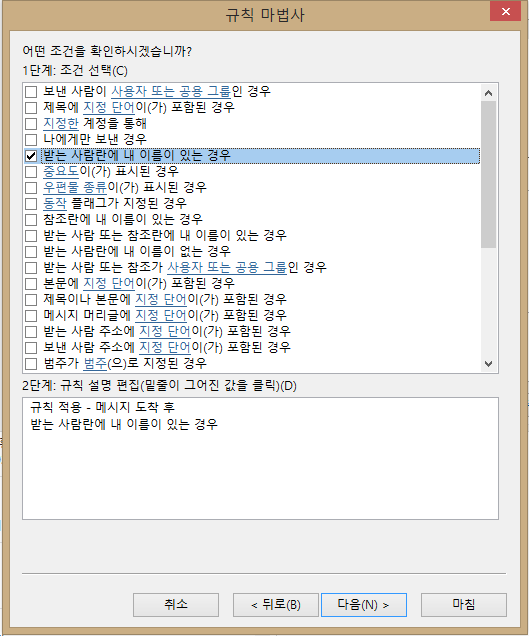Finish the wizard with 마침 button

click(464, 605)
